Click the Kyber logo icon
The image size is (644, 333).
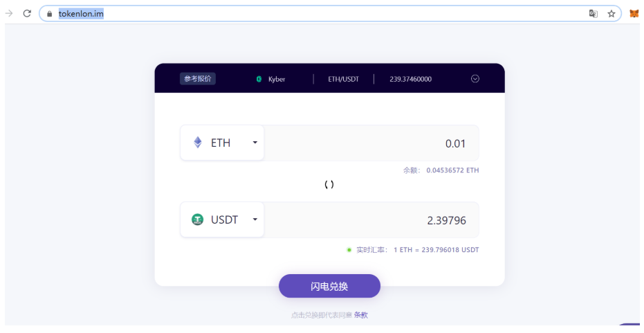tap(259, 79)
